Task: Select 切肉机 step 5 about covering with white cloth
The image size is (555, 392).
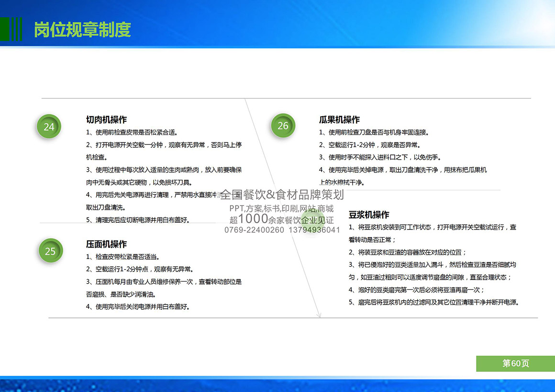Action: [x=138, y=220]
